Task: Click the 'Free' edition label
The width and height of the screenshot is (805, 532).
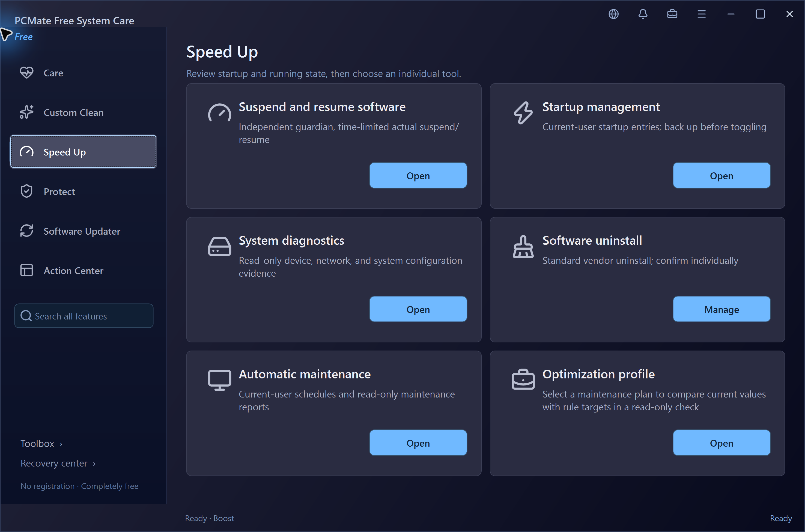Action: point(23,37)
